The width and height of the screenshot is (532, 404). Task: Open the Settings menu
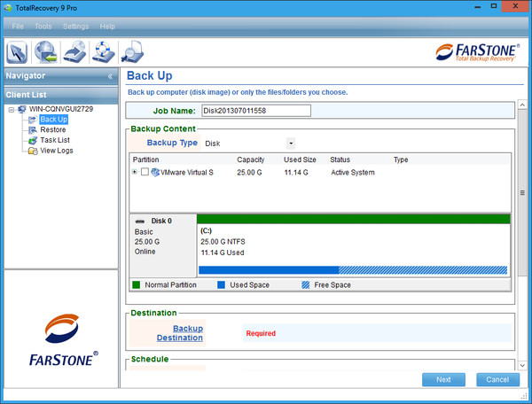click(75, 27)
